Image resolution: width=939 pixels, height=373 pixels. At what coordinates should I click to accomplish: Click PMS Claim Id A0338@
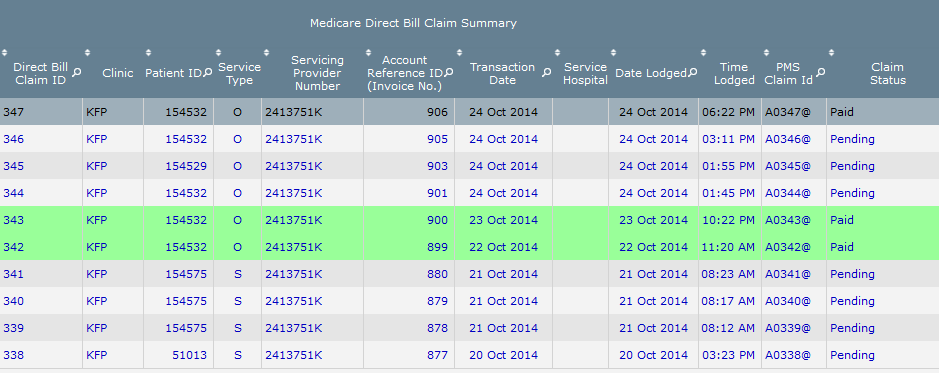pyautogui.click(x=787, y=355)
